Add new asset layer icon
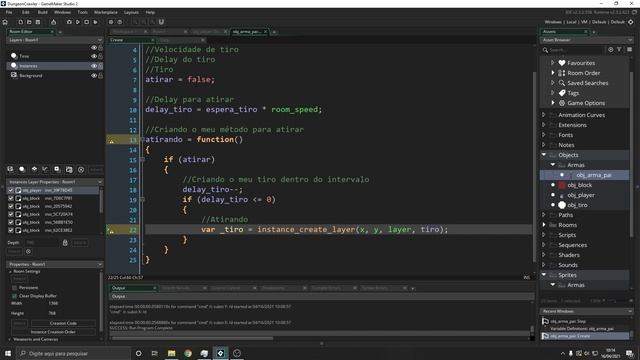Screen dimensions: 640x360 click(57, 169)
